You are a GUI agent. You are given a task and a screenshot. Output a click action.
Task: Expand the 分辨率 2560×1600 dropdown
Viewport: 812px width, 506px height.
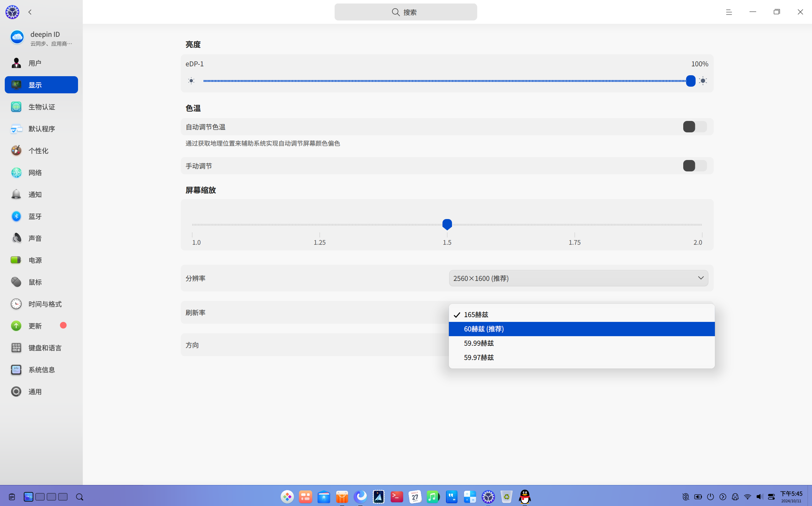[x=578, y=278]
